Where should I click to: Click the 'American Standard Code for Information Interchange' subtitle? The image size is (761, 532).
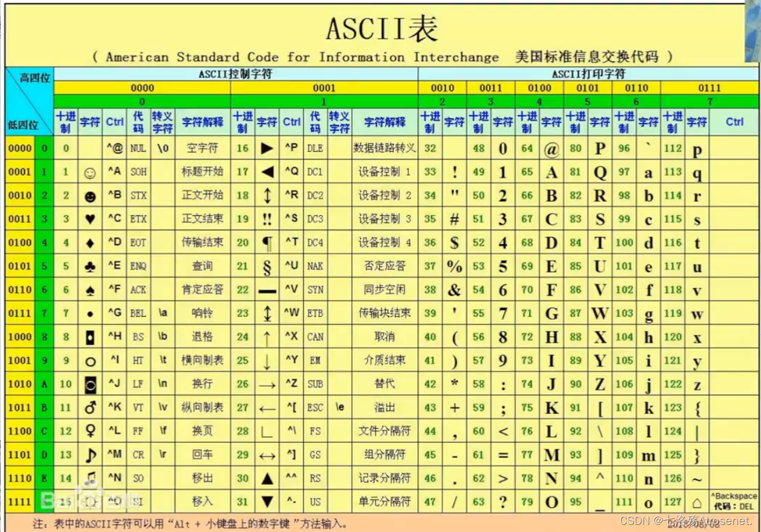click(302, 58)
